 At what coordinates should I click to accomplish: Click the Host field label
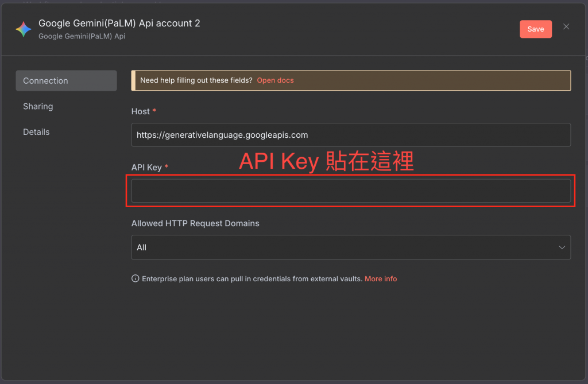click(x=141, y=111)
